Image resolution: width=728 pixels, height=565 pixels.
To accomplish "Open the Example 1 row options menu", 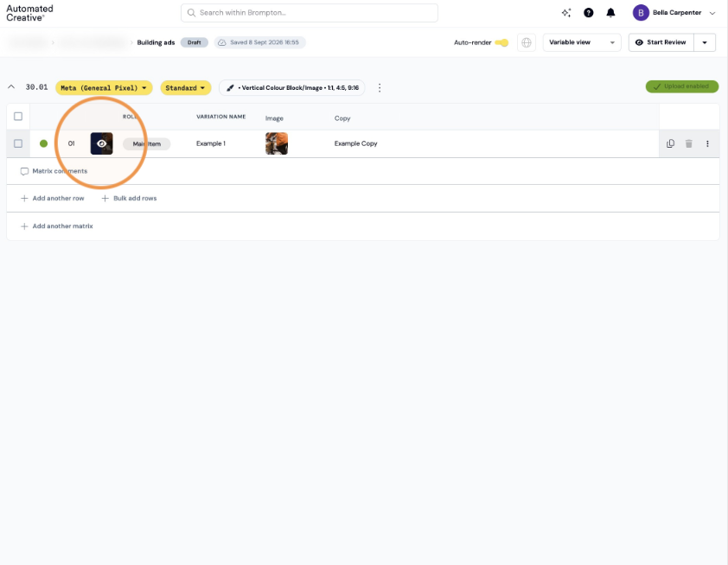I will click(x=707, y=143).
